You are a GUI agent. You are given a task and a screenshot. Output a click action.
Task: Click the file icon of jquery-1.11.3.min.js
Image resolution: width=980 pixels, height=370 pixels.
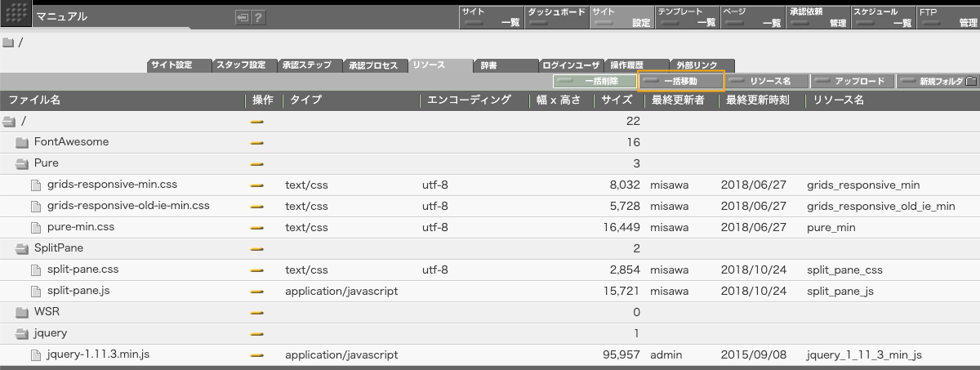click(x=35, y=354)
